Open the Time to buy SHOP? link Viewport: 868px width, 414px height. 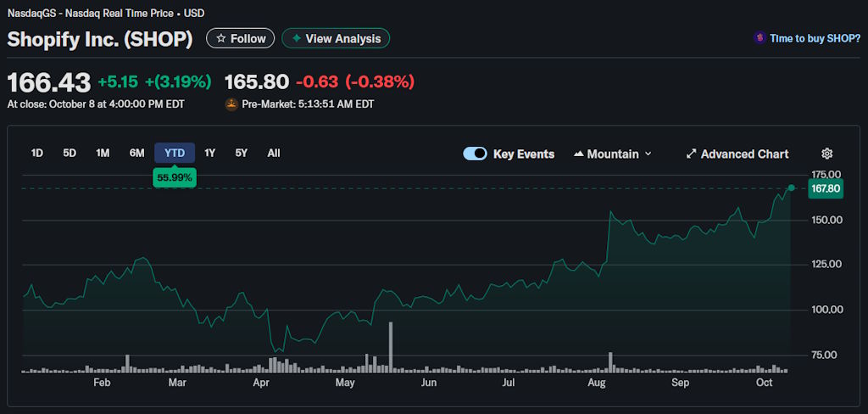[815, 38]
